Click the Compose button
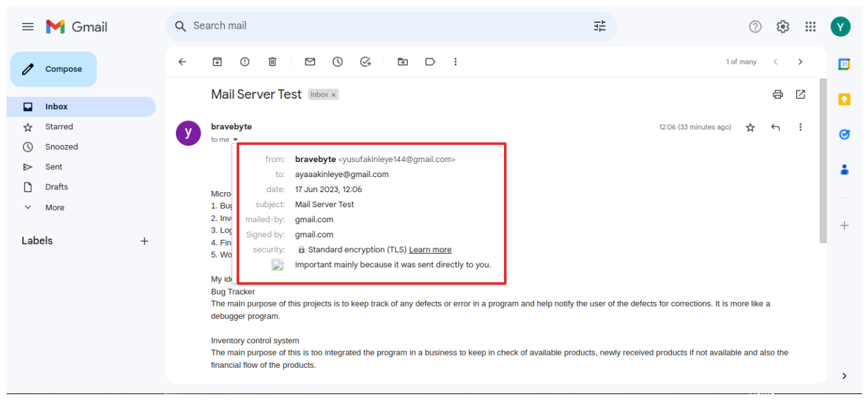Screen dimensions: 868x400 click(54, 69)
